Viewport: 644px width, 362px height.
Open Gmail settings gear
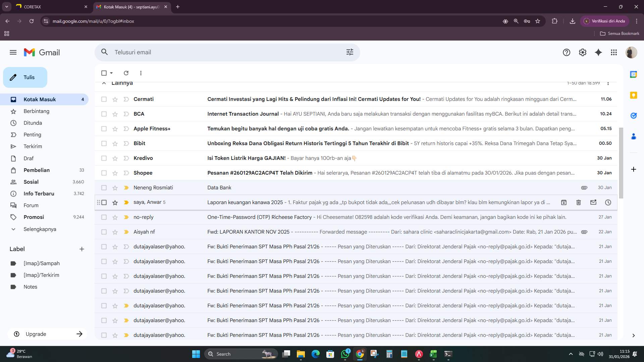tap(583, 52)
